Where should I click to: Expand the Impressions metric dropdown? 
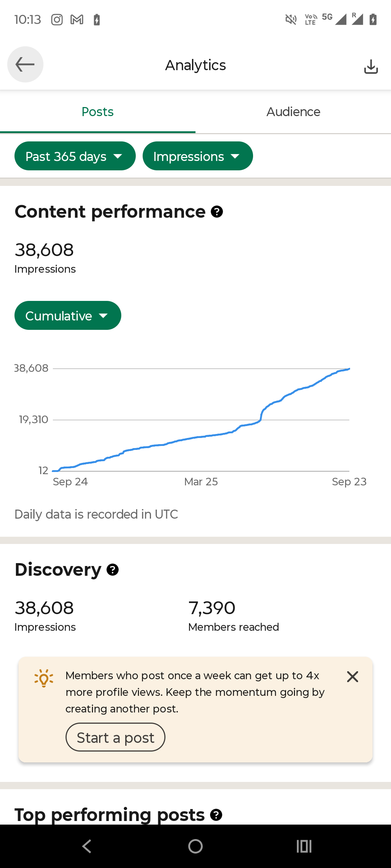(197, 156)
